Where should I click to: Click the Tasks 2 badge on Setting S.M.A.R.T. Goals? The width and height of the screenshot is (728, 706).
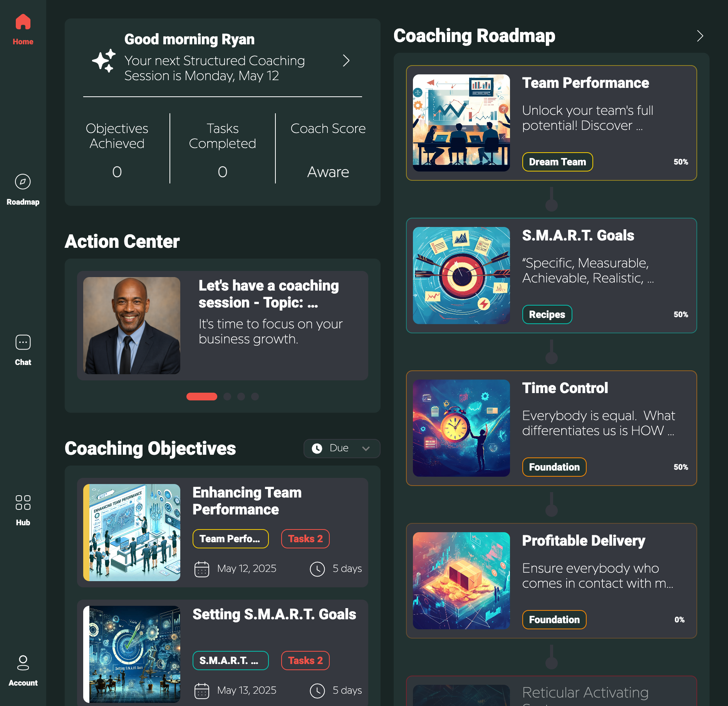(305, 661)
